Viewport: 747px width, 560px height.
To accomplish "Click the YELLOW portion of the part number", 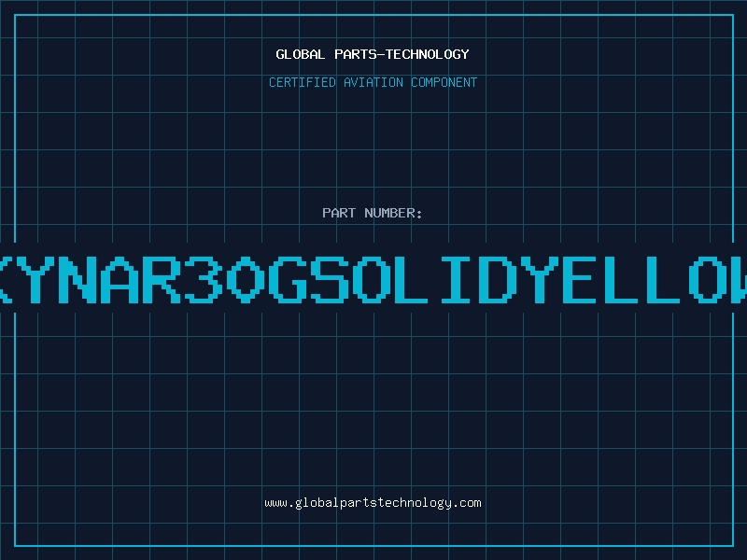I will point(634,280).
